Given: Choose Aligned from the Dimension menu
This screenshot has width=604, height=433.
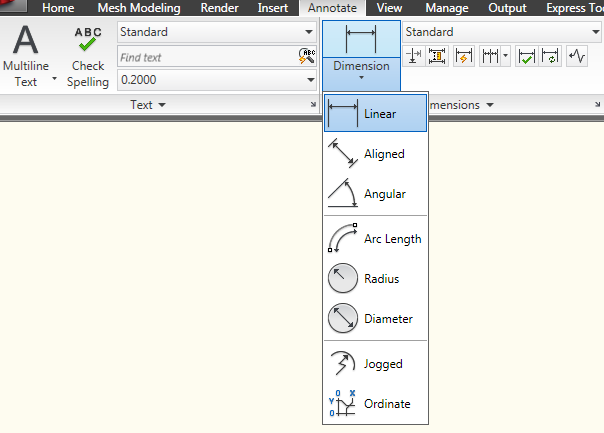Looking at the screenshot, I should 376,154.
